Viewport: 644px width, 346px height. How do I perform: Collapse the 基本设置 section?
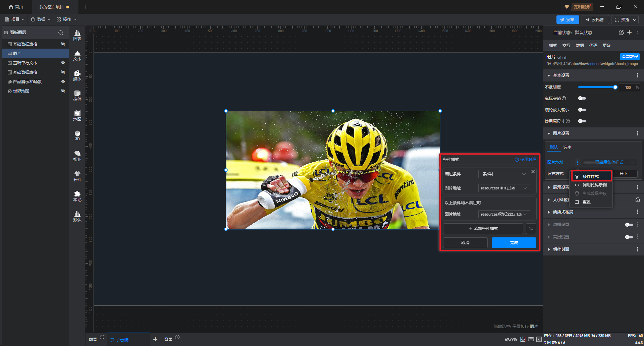[549, 75]
